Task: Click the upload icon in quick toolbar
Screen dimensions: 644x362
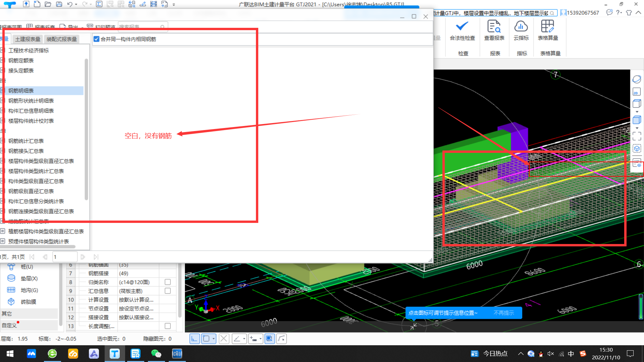Action: pos(26,4)
